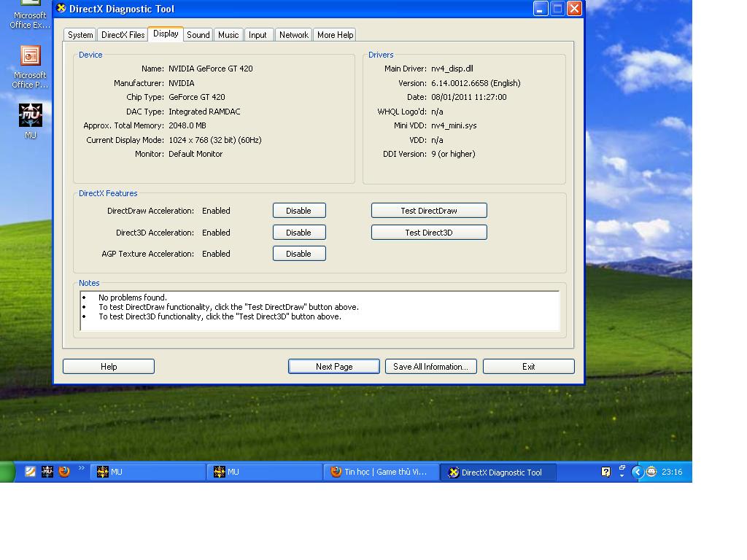Image resolution: width=747 pixels, height=560 pixels.
Task: Switch to the DirectX Files tab
Action: coord(123,35)
